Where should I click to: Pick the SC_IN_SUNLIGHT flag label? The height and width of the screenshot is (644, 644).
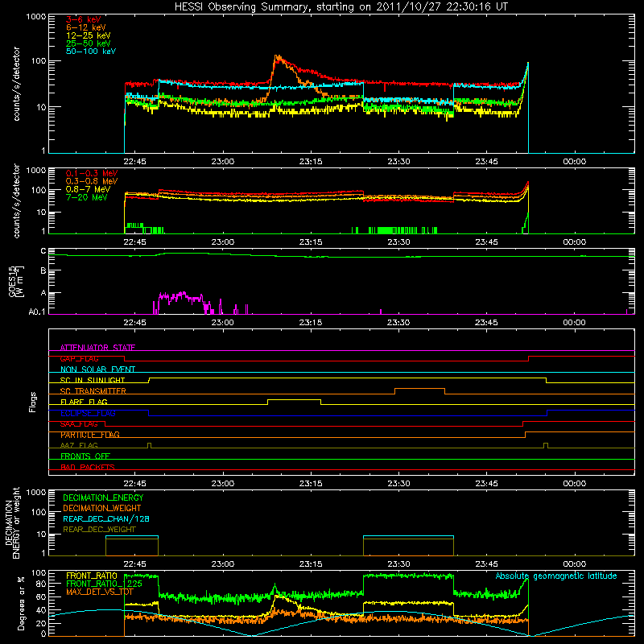tap(93, 380)
